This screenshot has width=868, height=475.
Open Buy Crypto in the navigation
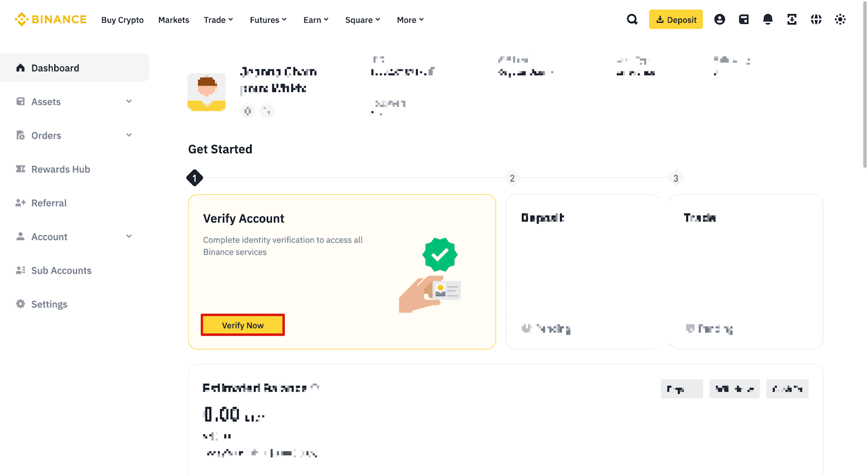click(123, 20)
